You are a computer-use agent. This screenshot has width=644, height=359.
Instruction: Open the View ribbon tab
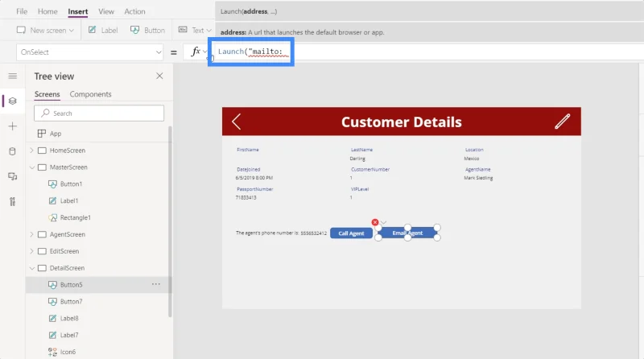(x=106, y=11)
